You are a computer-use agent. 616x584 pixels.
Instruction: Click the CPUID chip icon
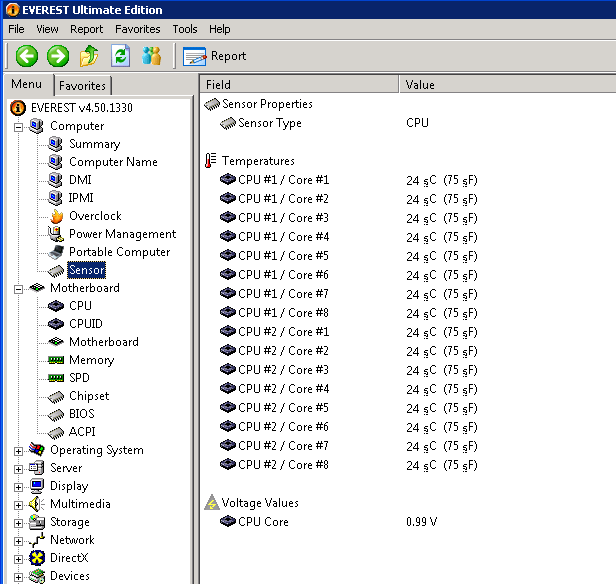(56, 324)
